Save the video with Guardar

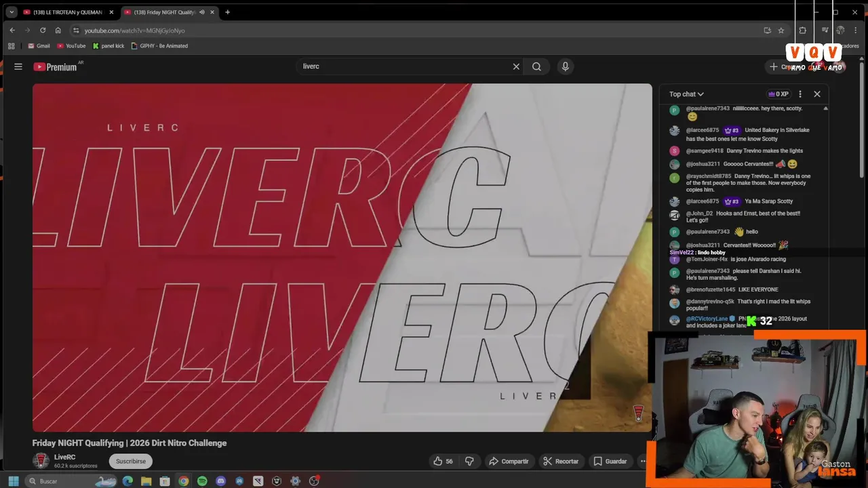610,461
